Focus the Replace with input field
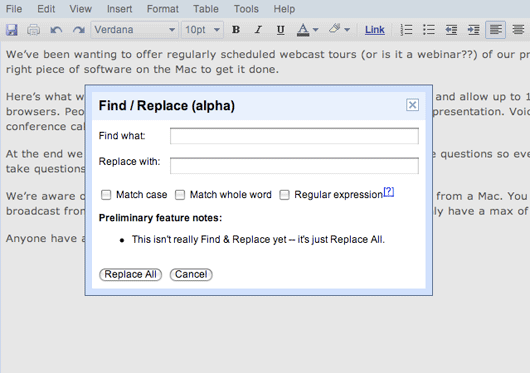Viewport: 530px width, 373px height. [294, 166]
